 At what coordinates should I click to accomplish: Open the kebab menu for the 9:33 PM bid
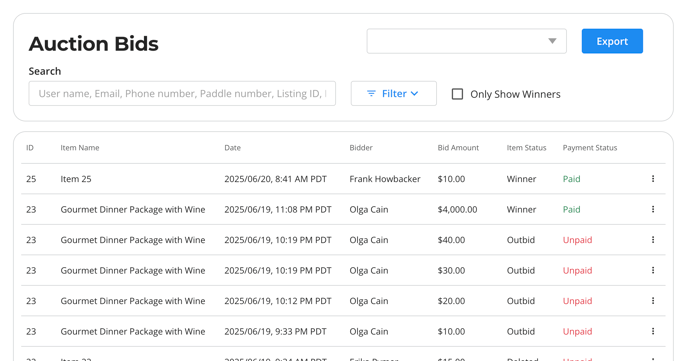point(653,331)
